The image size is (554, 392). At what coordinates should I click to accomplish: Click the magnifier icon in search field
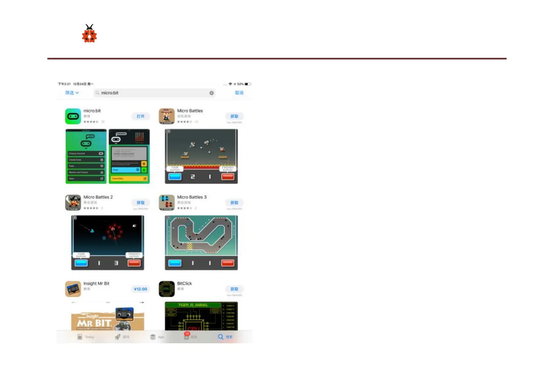tap(97, 93)
